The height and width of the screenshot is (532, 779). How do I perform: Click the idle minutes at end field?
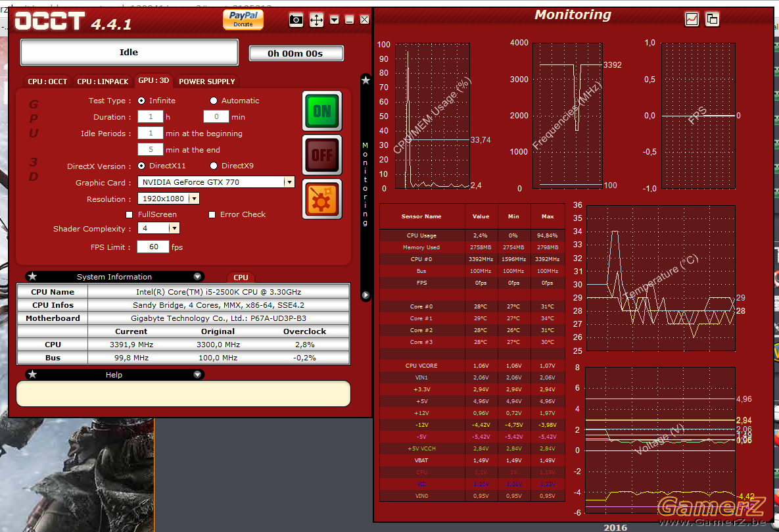coord(151,150)
